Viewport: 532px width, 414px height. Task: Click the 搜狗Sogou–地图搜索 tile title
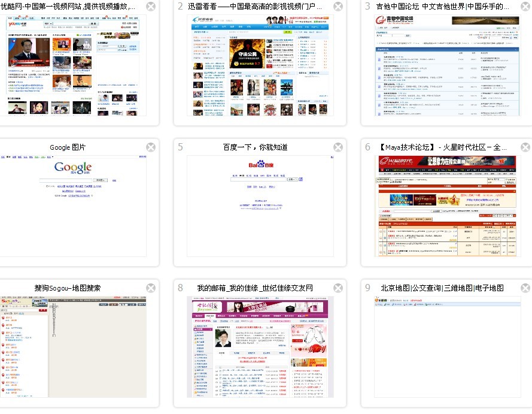click(68, 288)
